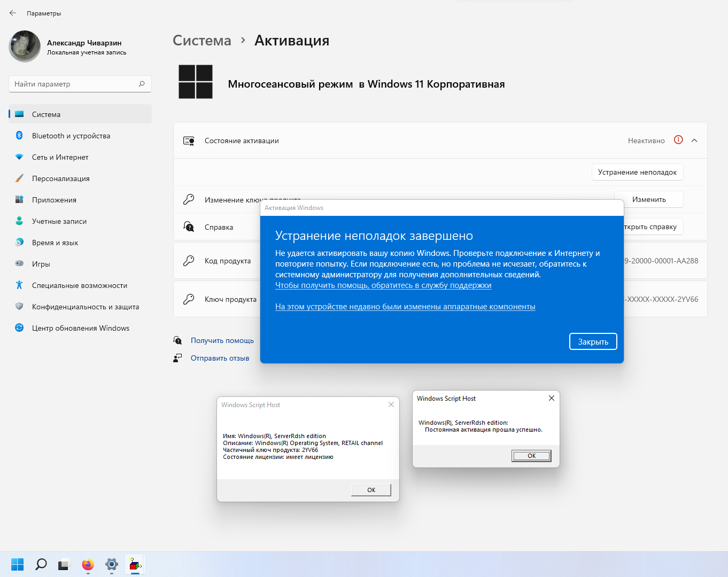Click the search magnifier in settings search box
The image size is (728, 577).
(142, 84)
